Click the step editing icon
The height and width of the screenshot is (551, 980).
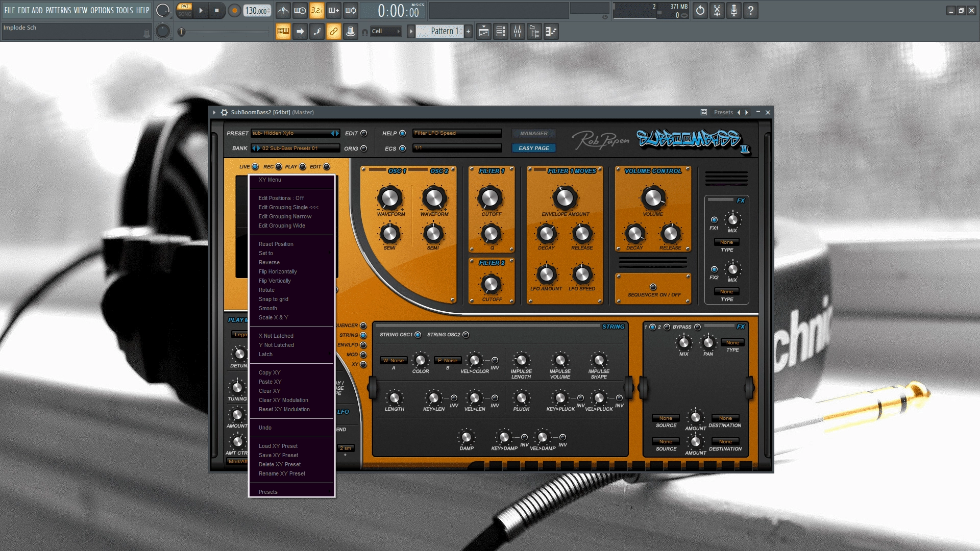tap(317, 32)
